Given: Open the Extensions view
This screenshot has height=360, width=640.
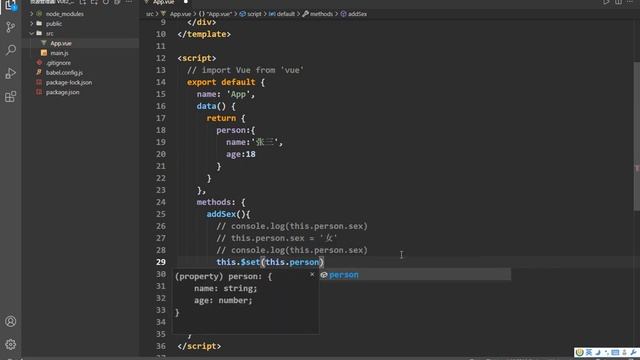Looking at the screenshot, I should (11, 97).
